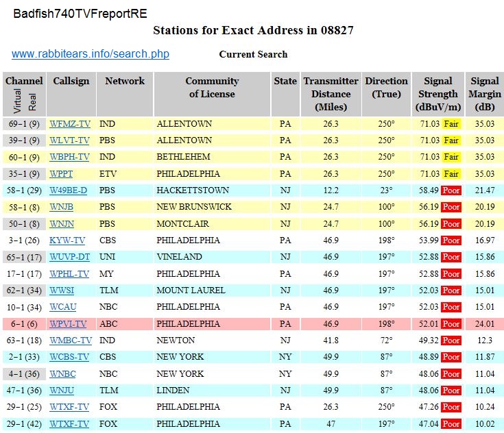
Task: Click the Transmitter Distance column header
Action: click(x=331, y=94)
